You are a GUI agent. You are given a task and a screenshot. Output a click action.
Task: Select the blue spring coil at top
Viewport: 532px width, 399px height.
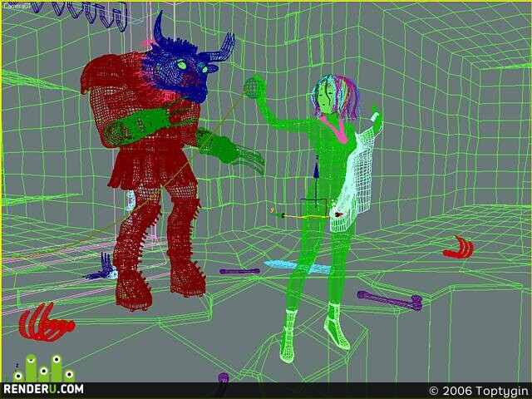81,15
